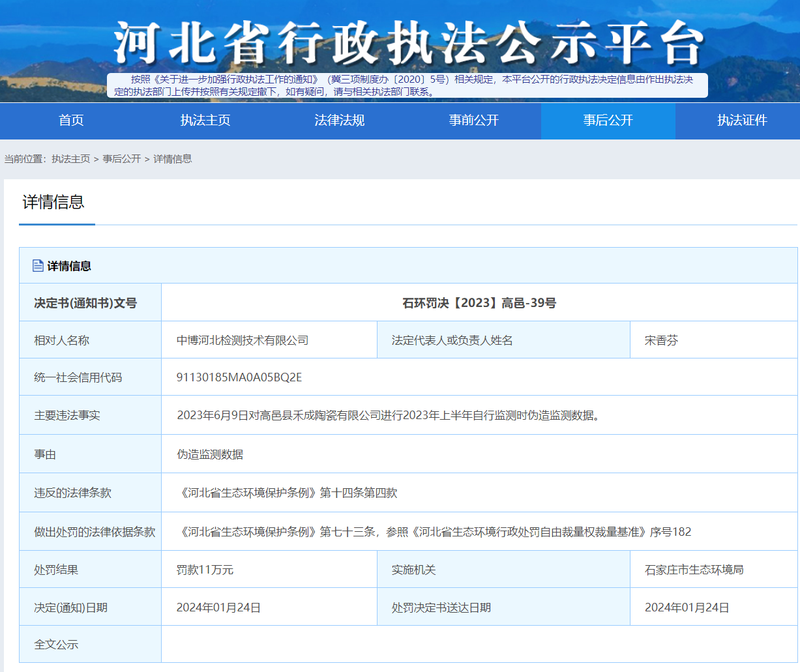
Task: Switch to the 事后公开 tab
Action: (608, 121)
